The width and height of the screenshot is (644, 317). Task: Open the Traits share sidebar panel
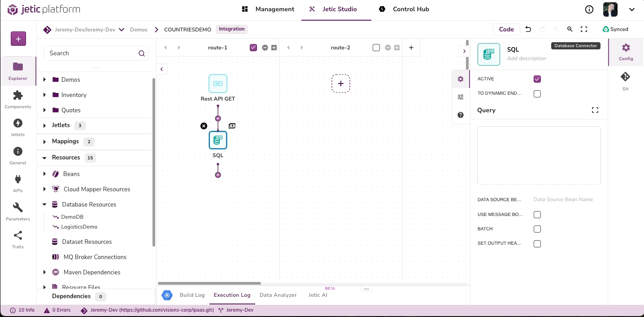(18, 239)
